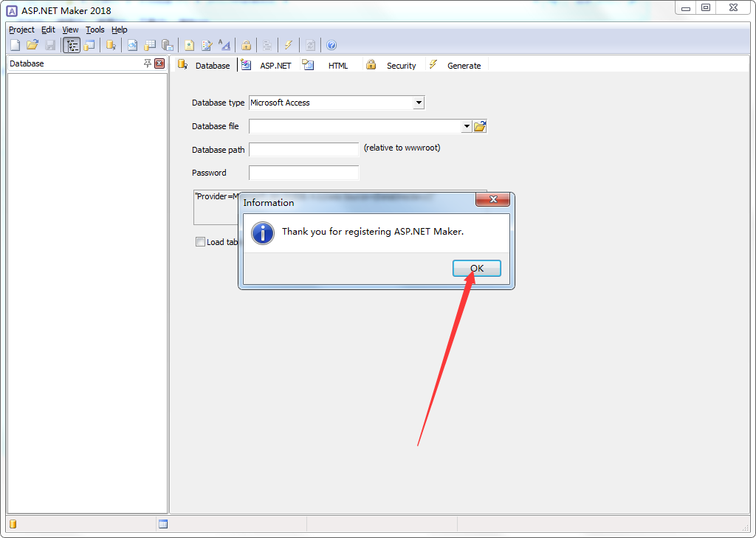The width and height of the screenshot is (756, 538).
Task: Click the 'Thank you for registering' message text
Action: (373, 232)
